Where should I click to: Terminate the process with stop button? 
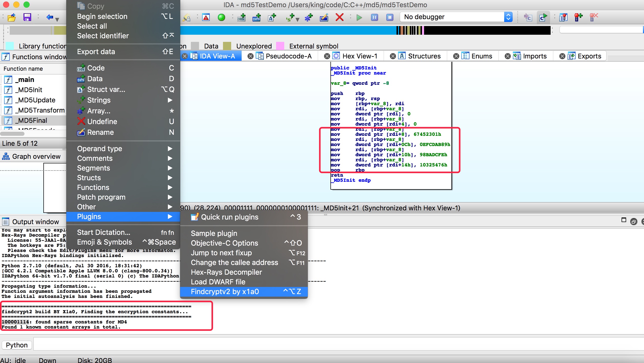[x=390, y=17]
